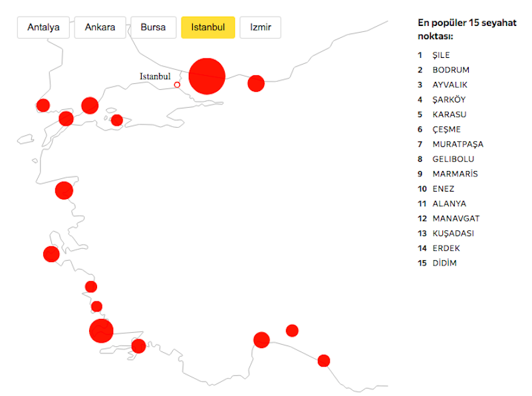Select DİDİM at list bottom
This screenshot has width=532, height=396.
pyautogui.click(x=444, y=263)
